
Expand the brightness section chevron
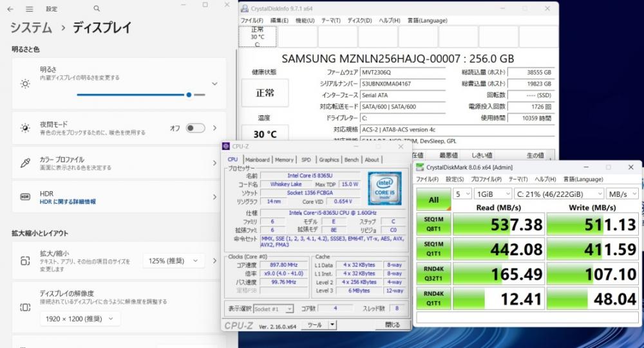(x=214, y=84)
